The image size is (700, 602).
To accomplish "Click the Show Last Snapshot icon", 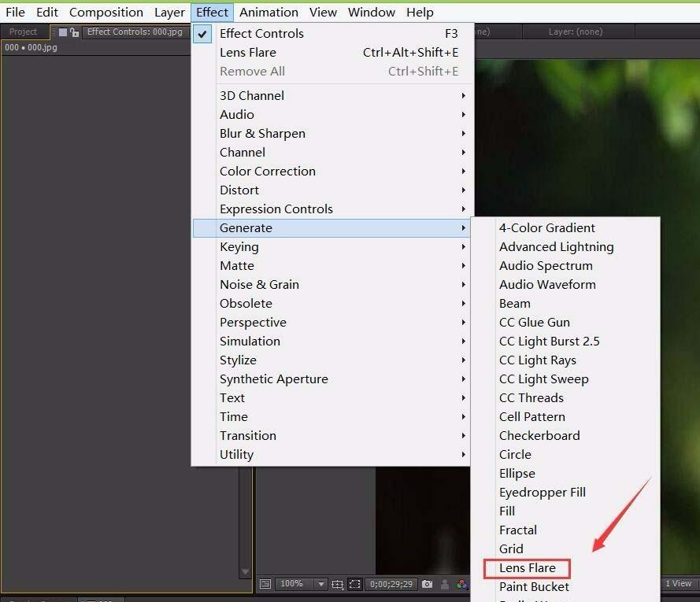I will click(x=444, y=584).
